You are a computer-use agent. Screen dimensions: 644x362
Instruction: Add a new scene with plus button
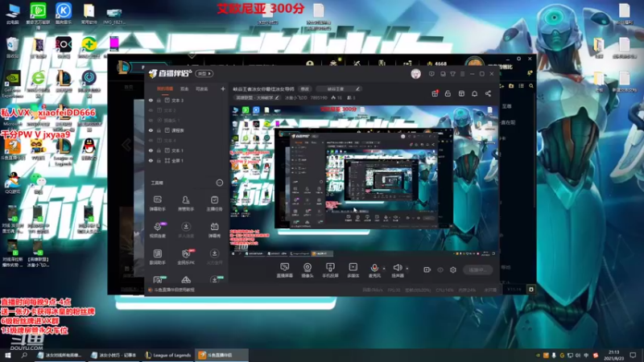click(x=223, y=88)
